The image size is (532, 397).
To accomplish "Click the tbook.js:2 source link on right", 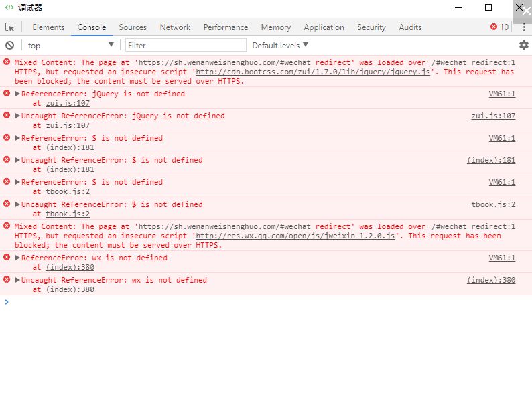I will 493,204.
